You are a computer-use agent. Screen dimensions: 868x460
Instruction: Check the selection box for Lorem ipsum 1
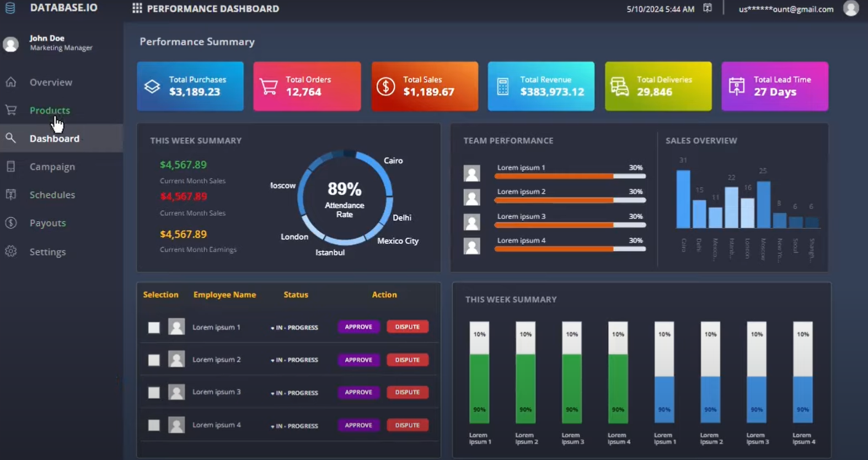tap(154, 328)
